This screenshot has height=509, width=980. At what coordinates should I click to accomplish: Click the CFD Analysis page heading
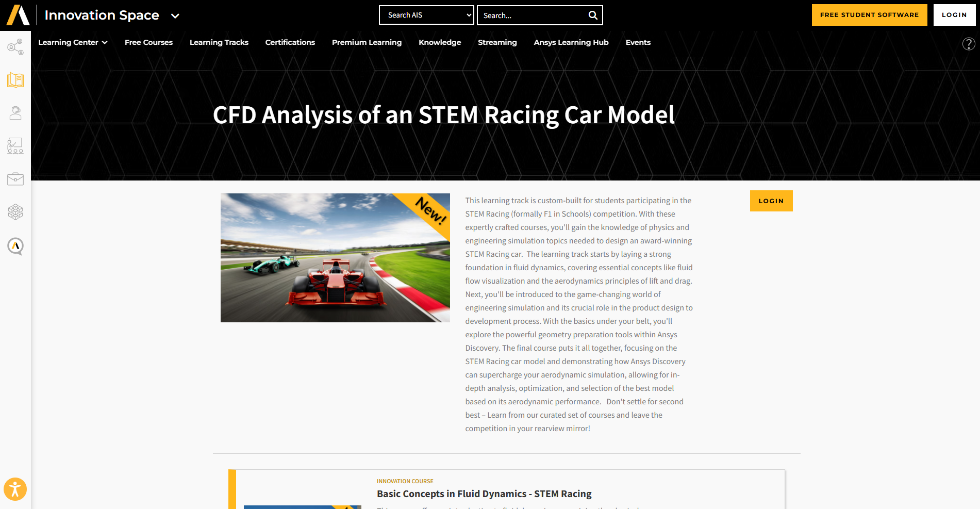tap(444, 114)
